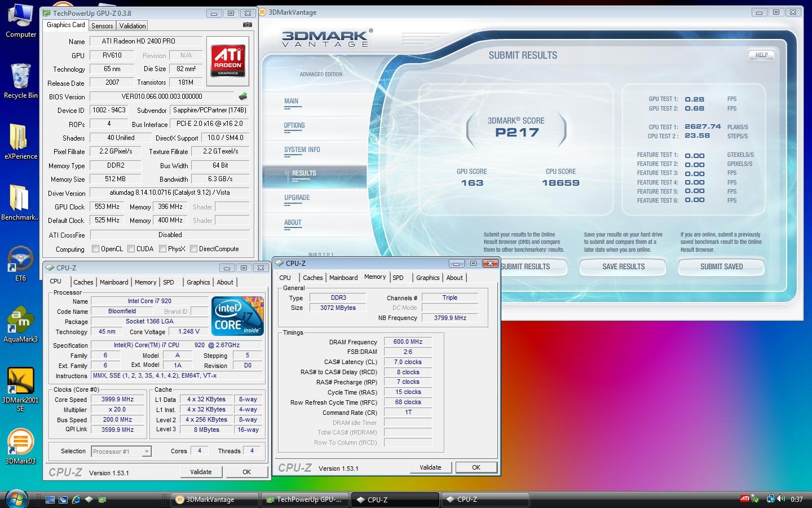Open Graphics tab in the memory CPU-Z window
The image size is (812, 508).
tap(427, 278)
